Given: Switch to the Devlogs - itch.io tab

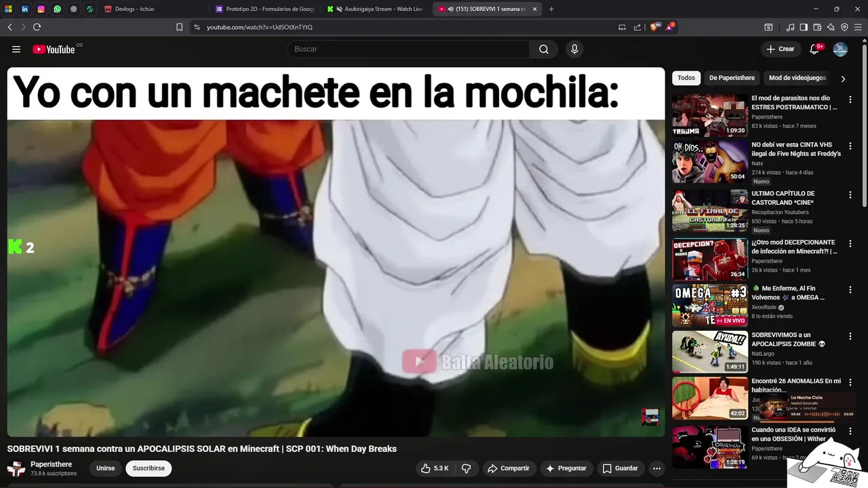Looking at the screenshot, I should (x=151, y=9).
